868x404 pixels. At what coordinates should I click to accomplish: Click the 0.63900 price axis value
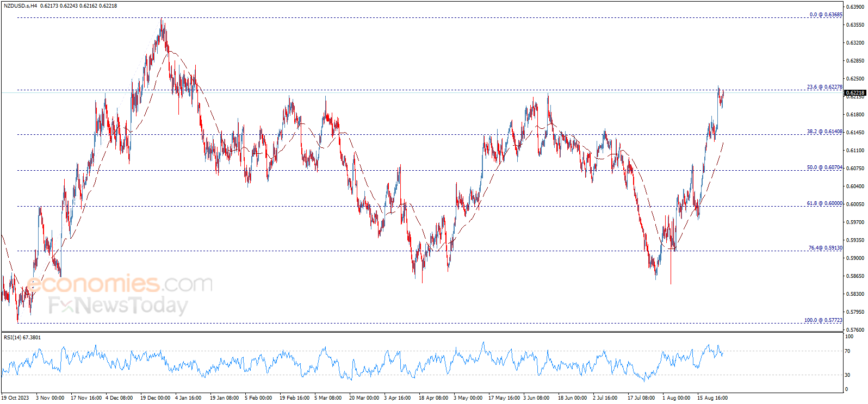tap(856, 7)
